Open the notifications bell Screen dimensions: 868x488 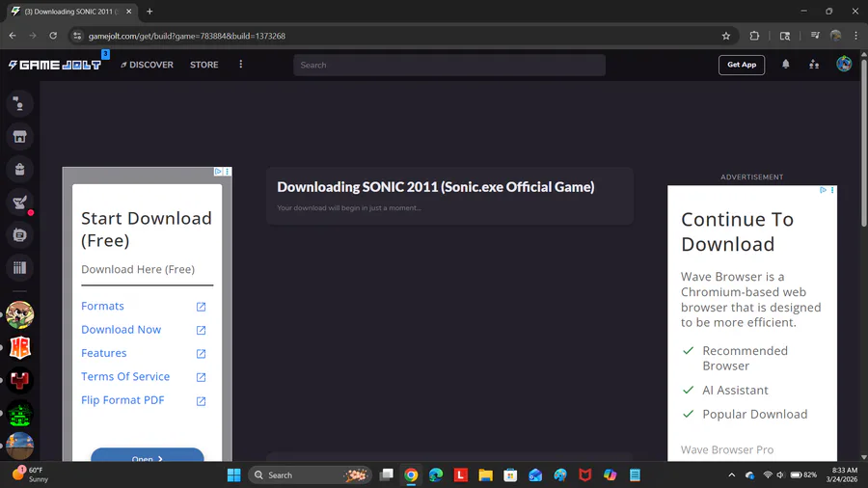click(x=785, y=65)
